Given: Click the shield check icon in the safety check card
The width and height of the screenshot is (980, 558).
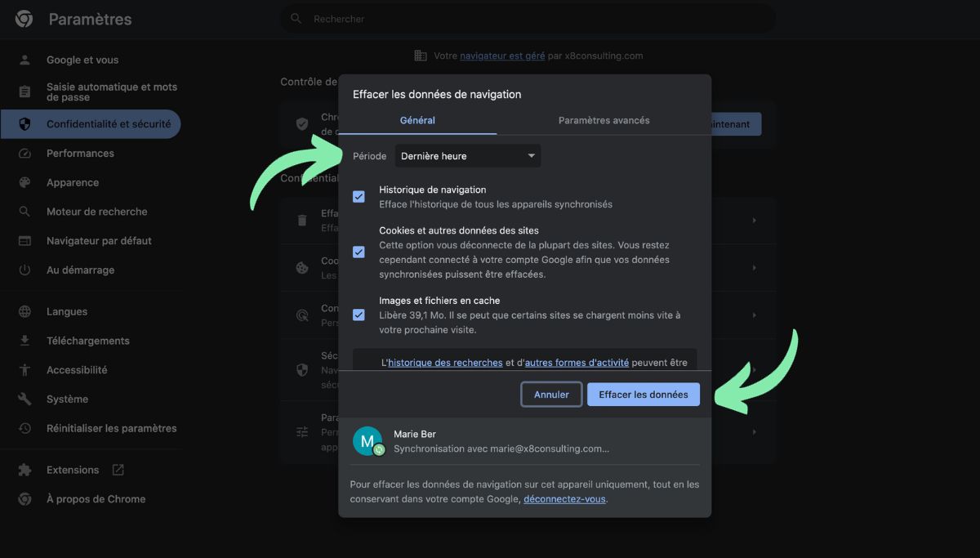Looking at the screenshot, I should point(302,124).
